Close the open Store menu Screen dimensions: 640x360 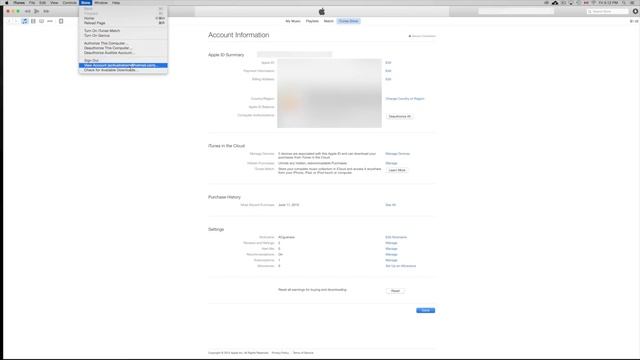click(85, 2)
